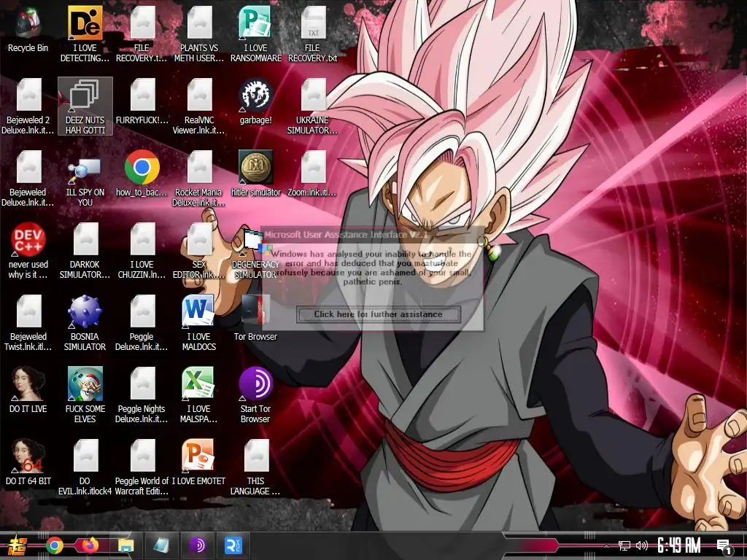Image resolution: width=747 pixels, height=560 pixels.
Task: Select the I LOVE DETECTING desktop shortcut
Action: [x=85, y=34]
